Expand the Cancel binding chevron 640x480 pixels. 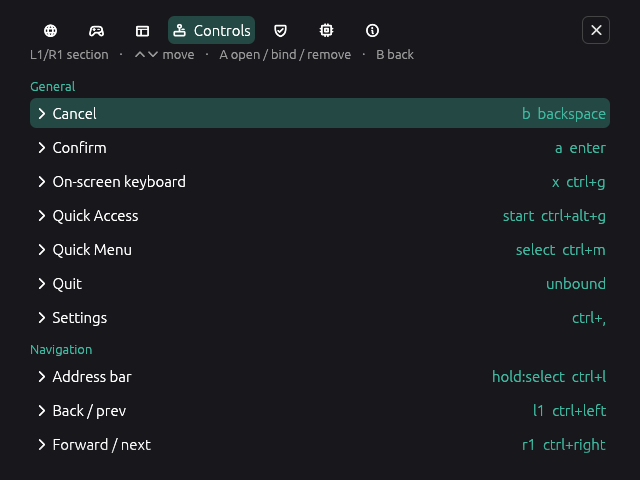coord(42,113)
